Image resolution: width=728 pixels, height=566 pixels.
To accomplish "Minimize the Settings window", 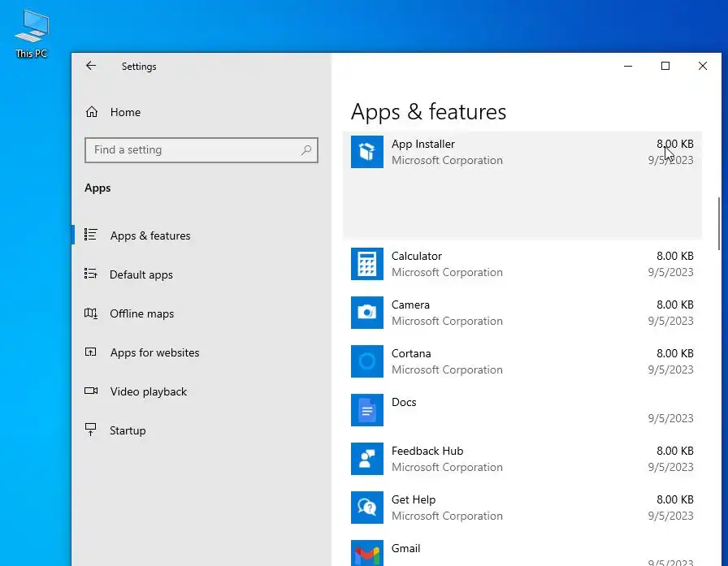I will (628, 66).
